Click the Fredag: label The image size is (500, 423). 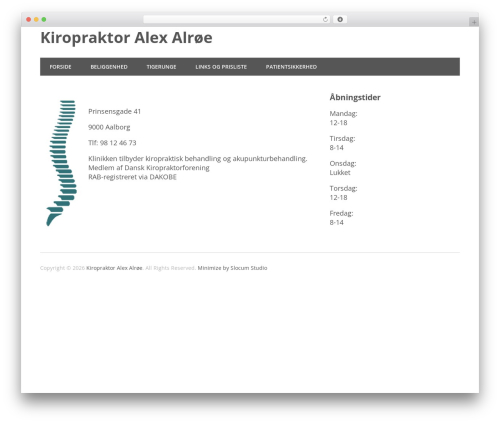click(341, 213)
